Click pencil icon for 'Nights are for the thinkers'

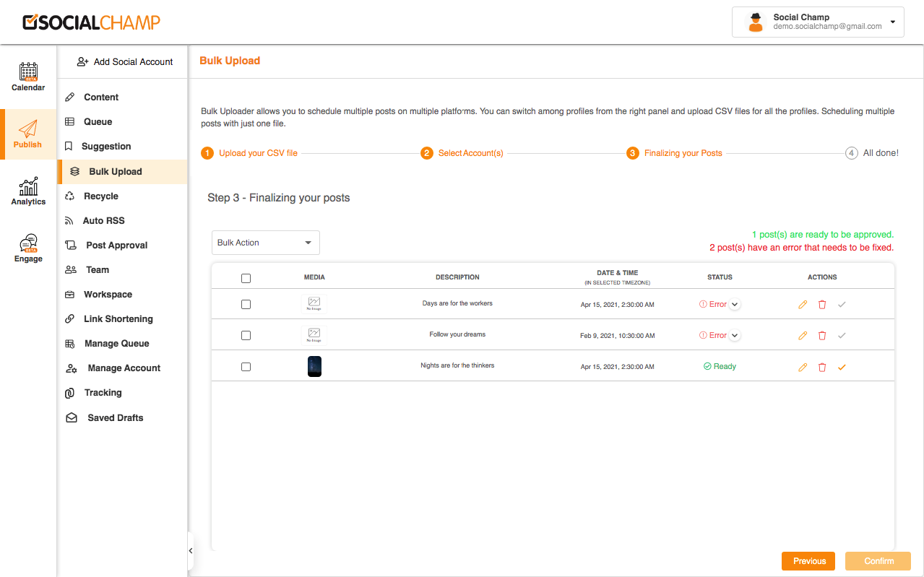[803, 367]
